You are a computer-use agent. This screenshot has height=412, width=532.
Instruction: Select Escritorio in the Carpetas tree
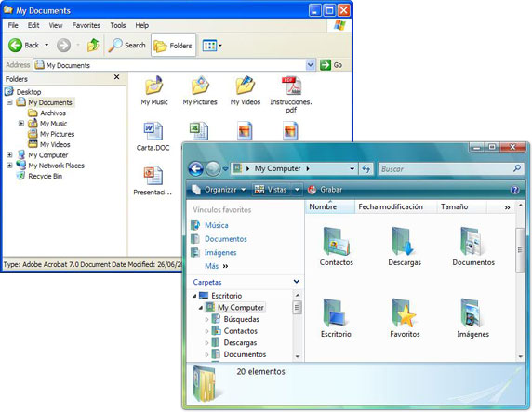click(x=226, y=295)
